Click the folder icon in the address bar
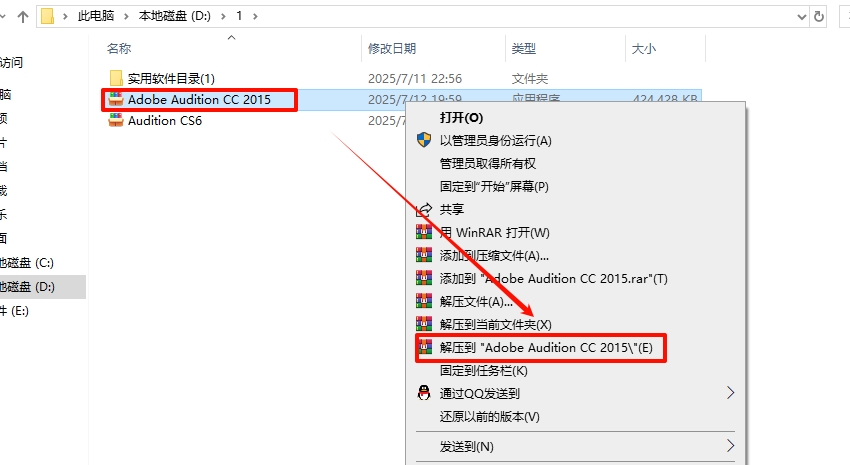 [48, 16]
